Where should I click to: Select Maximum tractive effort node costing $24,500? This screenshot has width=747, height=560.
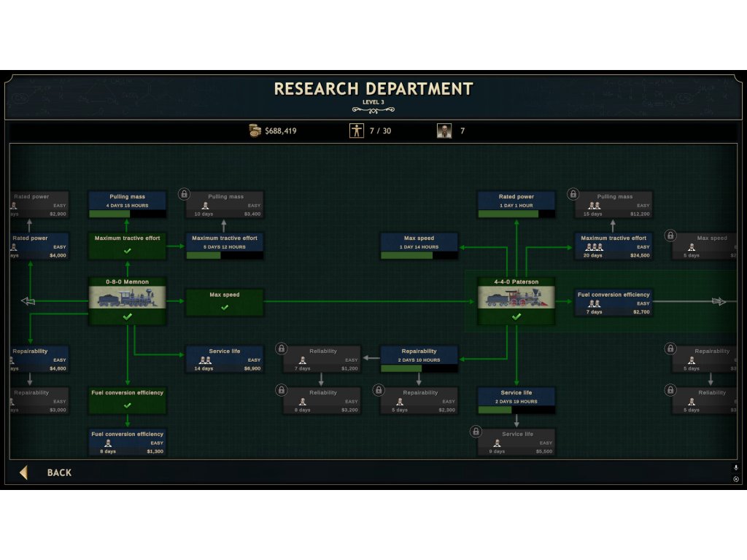(x=614, y=246)
